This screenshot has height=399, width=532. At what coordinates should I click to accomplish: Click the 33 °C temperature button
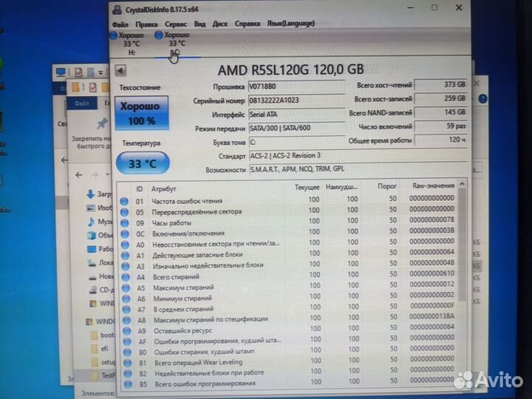pyautogui.click(x=143, y=163)
